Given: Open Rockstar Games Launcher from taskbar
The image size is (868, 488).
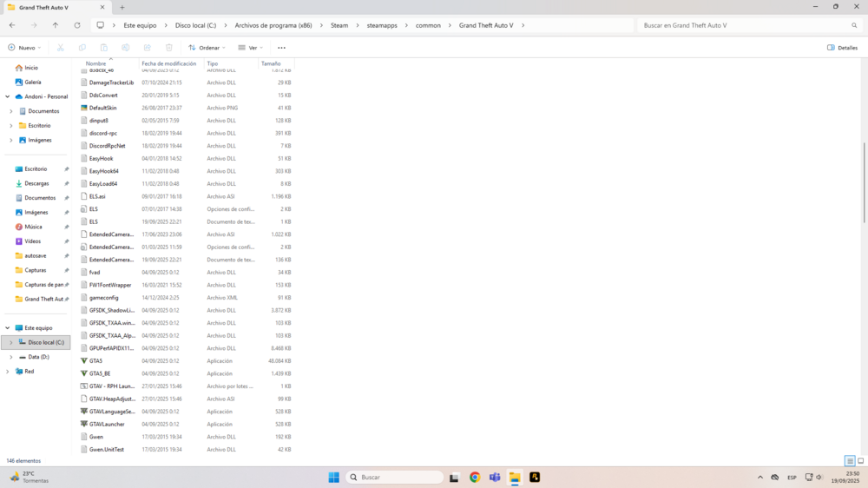Looking at the screenshot, I should point(535,477).
